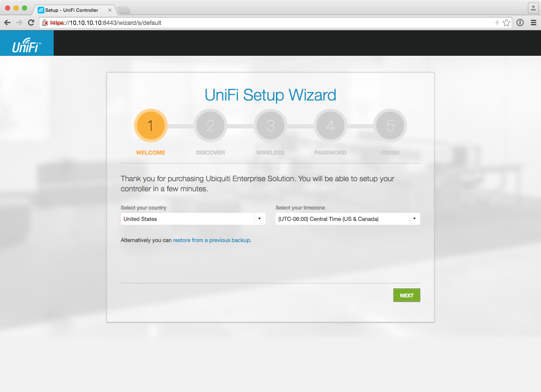Select the Setup - UniFi Controller tab

click(72, 10)
